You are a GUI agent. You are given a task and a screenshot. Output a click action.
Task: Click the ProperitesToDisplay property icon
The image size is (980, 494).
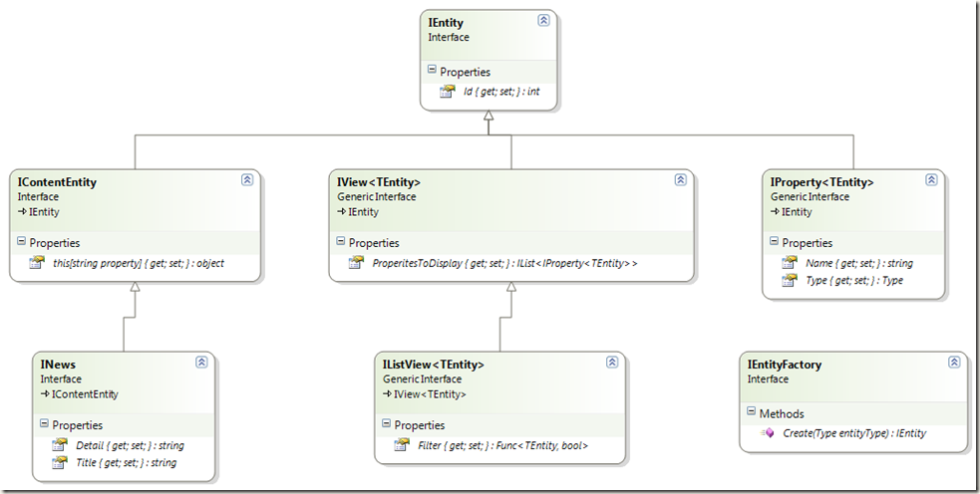click(356, 263)
